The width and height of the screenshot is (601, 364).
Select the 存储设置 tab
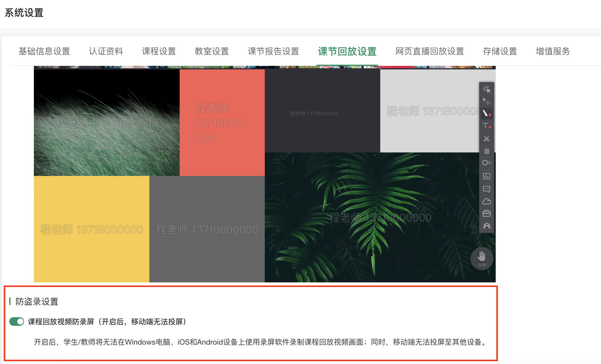pos(500,51)
